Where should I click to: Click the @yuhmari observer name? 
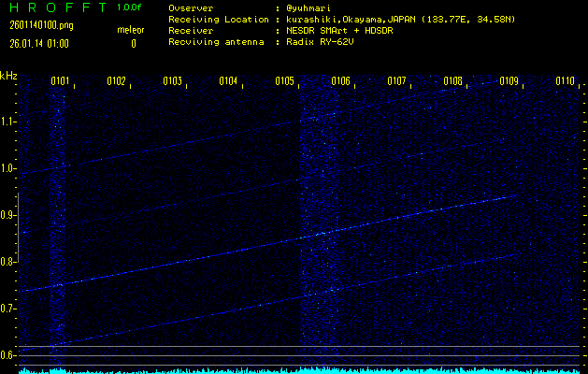[311, 7]
